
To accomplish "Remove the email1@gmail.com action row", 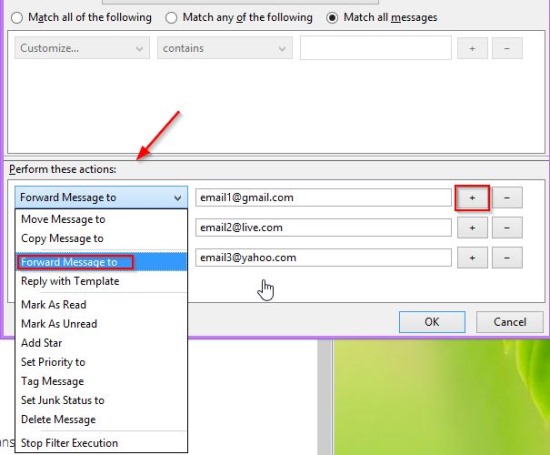I will (507, 198).
